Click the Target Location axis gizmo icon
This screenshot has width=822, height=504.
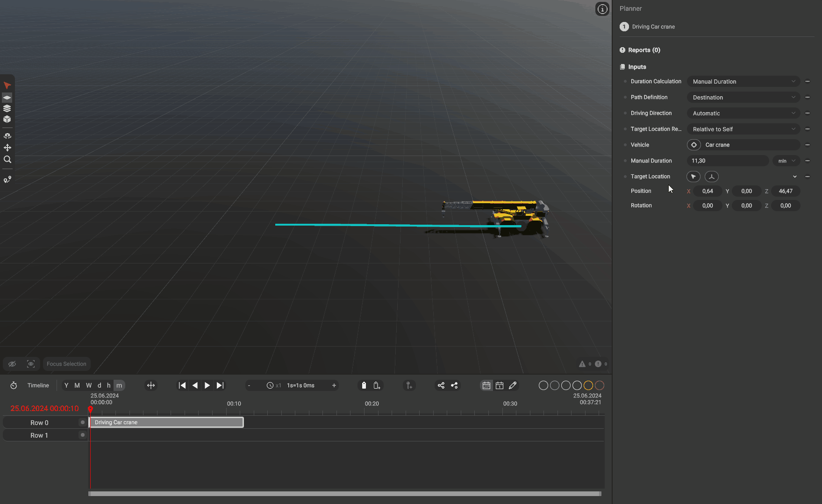tap(712, 177)
